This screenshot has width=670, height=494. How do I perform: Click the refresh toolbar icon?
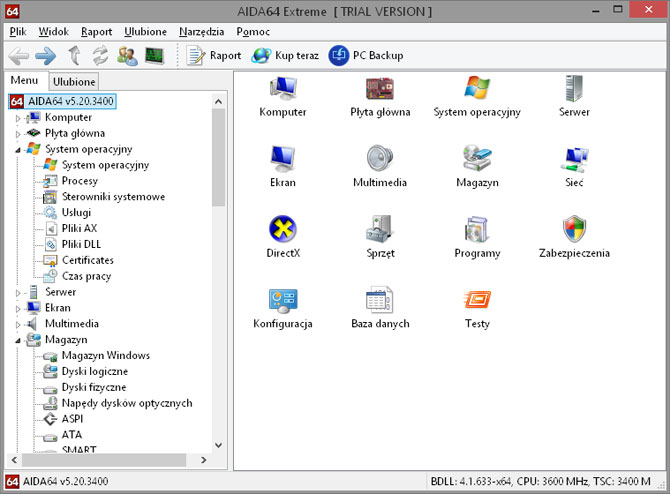point(100,56)
